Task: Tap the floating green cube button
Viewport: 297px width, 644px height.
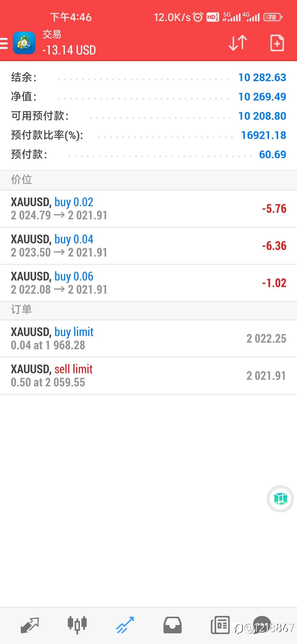Action: (280, 499)
